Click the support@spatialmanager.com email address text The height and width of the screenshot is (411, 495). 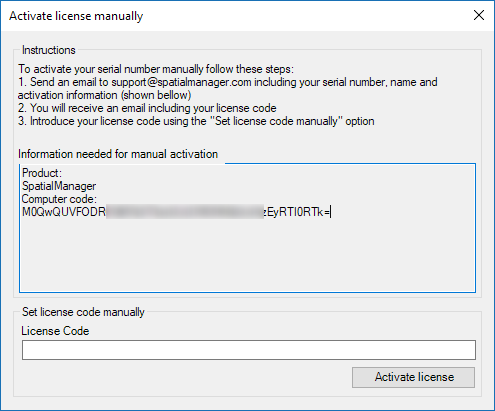[181, 82]
